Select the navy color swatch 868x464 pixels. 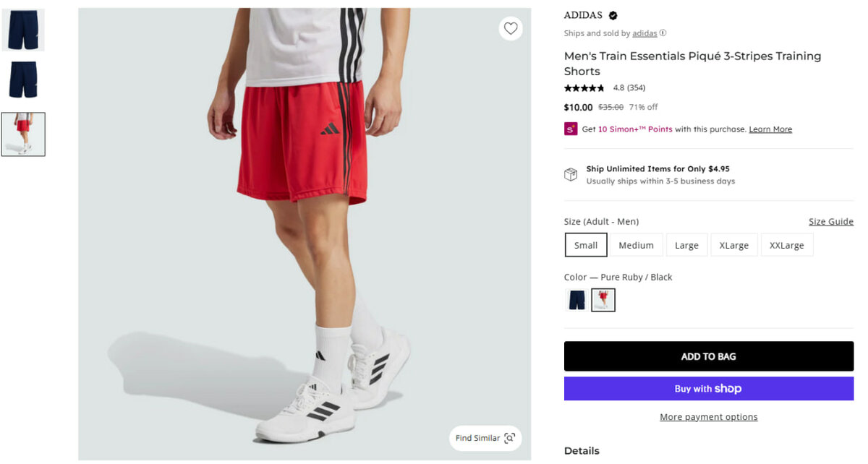point(576,300)
